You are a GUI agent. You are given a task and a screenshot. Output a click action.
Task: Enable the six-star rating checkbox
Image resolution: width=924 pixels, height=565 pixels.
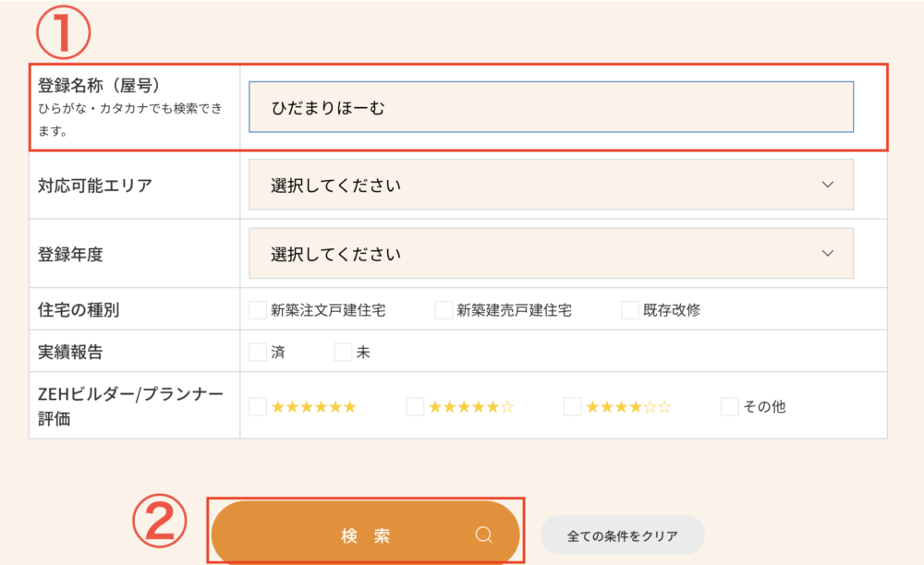pos(258,406)
